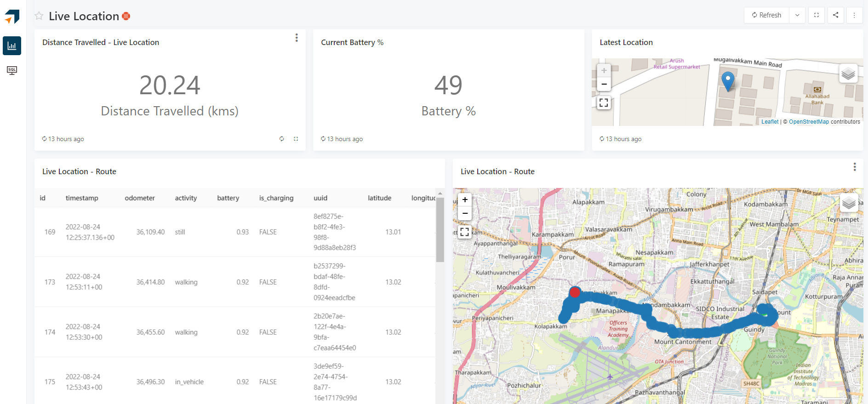This screenshot has height=404, width=868.
Task: Click the share dashboard icon
Action: point(835,15)
